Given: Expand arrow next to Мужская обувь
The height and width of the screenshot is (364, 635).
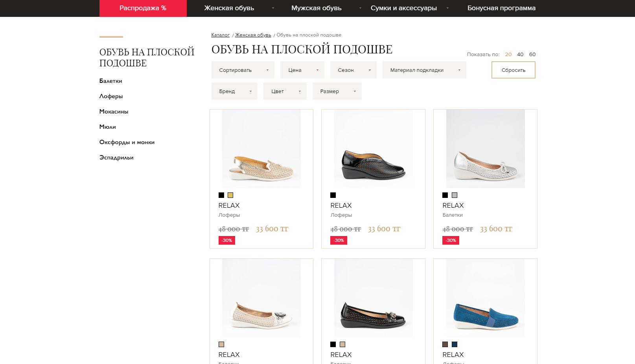Looking at the screenshot, I should 360,8.
